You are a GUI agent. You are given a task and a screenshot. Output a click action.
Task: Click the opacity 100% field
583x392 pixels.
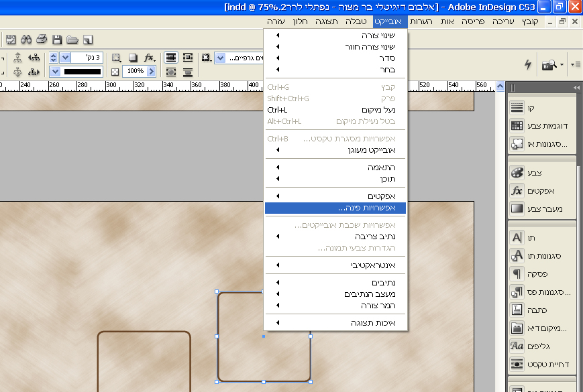(135, 71)
